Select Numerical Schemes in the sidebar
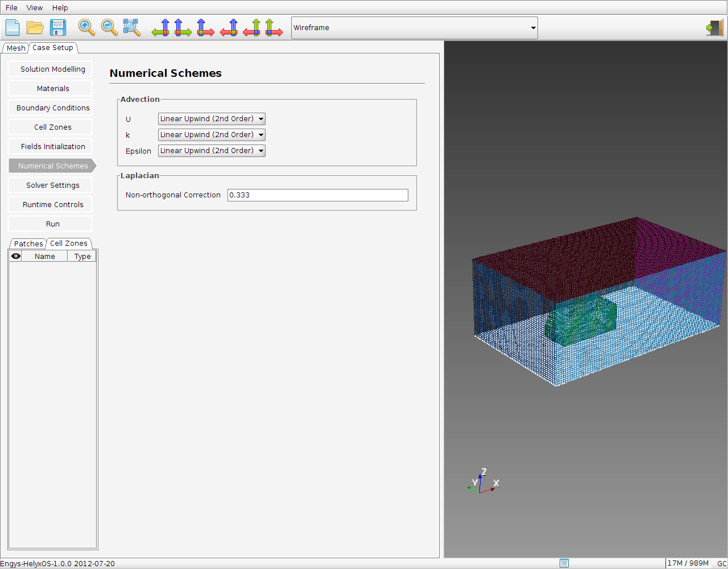The width and height of the screenshot is (728, 569). click(53, 166)
